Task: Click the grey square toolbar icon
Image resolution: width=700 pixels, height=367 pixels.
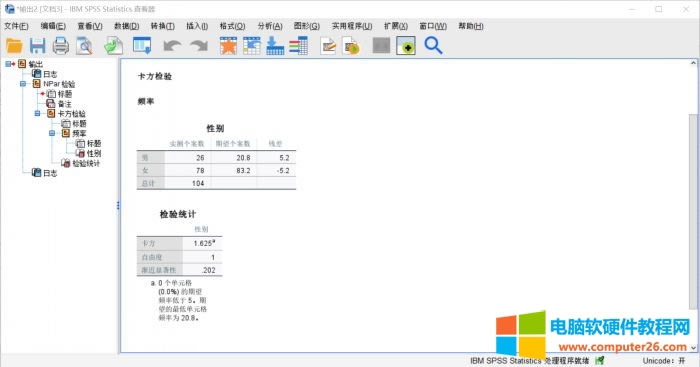Action: pyautogui.click(x=381, y=46)
